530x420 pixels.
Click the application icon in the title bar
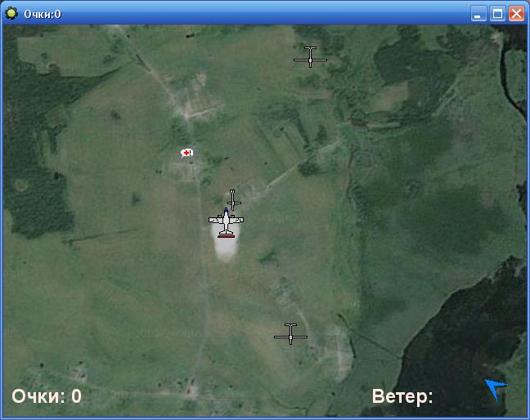point(12,13)
